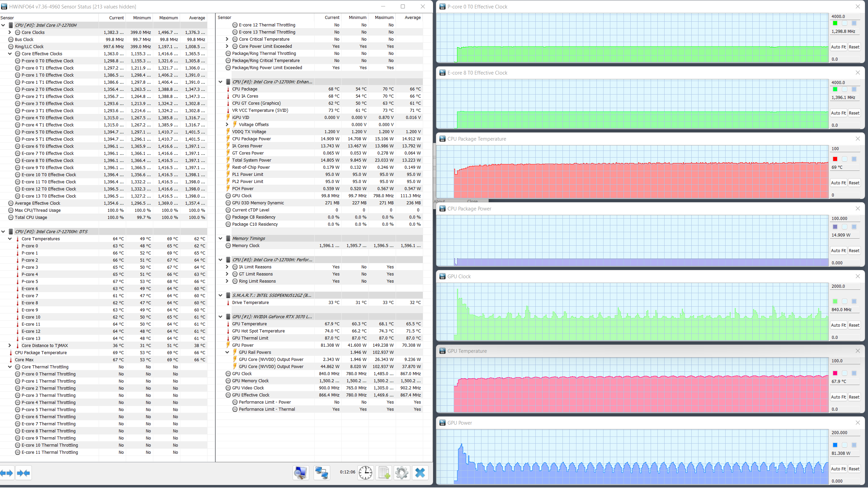868x488 pixels.
Task: Click the Maximum column header in left panel
Action: [x=168, y=18]
